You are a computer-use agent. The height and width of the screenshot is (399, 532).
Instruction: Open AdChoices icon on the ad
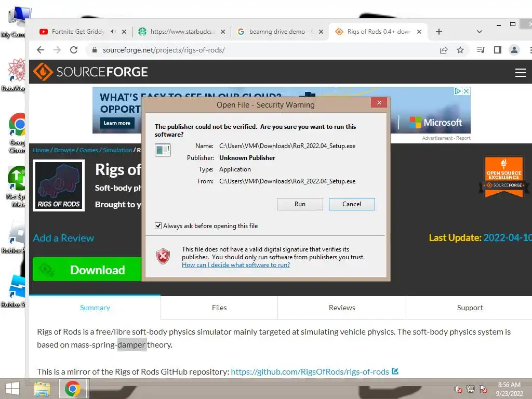458,91
